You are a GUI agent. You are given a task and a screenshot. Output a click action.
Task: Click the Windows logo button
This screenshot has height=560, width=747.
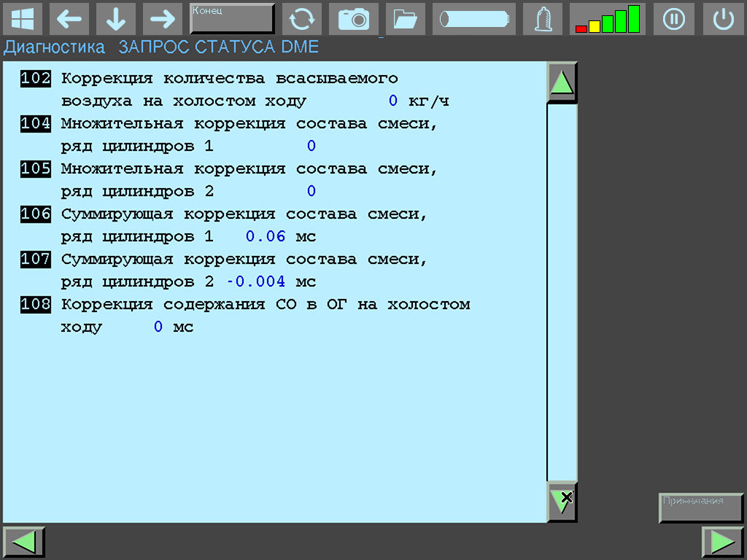(x=23, y=19)
